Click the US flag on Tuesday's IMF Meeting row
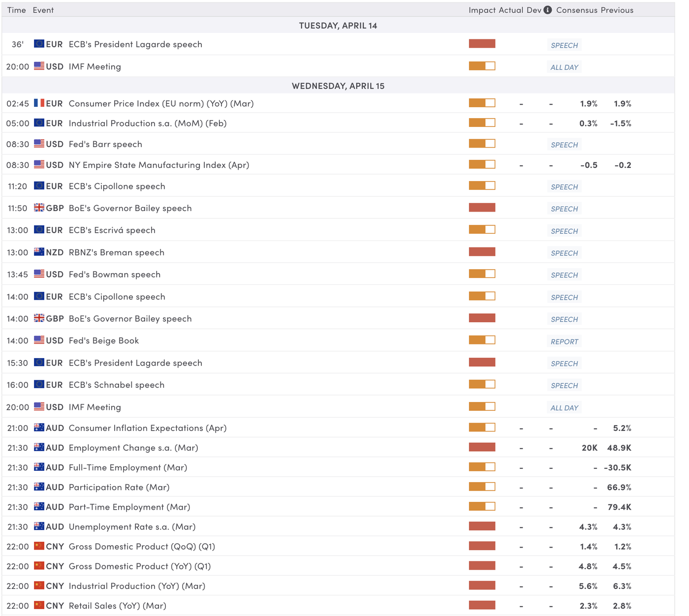The width and height of the screenshot is (689, 616). pyautogui.click(x=39, y=66)
